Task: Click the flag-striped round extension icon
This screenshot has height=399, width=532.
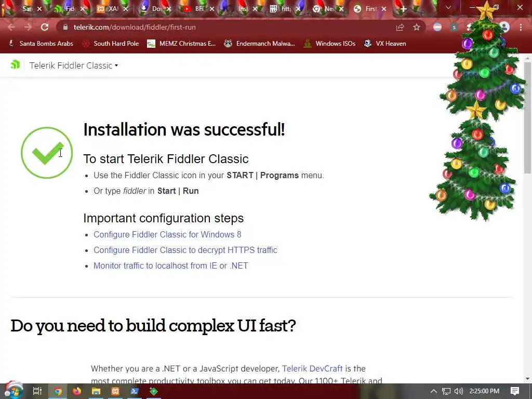Action: 437,28
